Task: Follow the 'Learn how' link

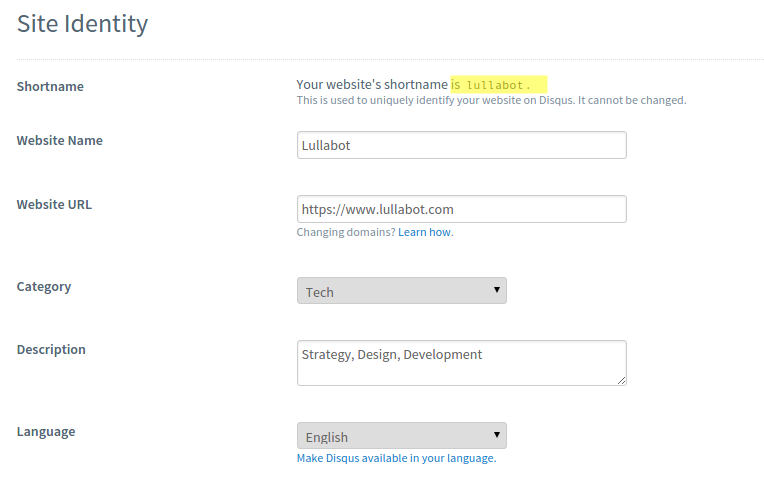Action: pyautogui.click(x=424, y=232)
